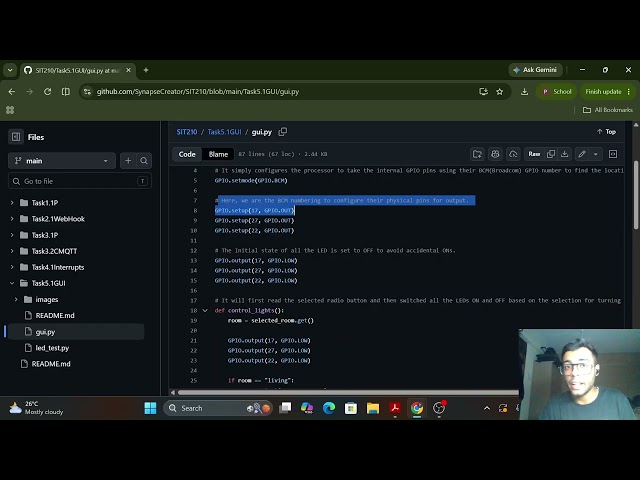
Task: Open the School profile button
Action: click(557, 92)
